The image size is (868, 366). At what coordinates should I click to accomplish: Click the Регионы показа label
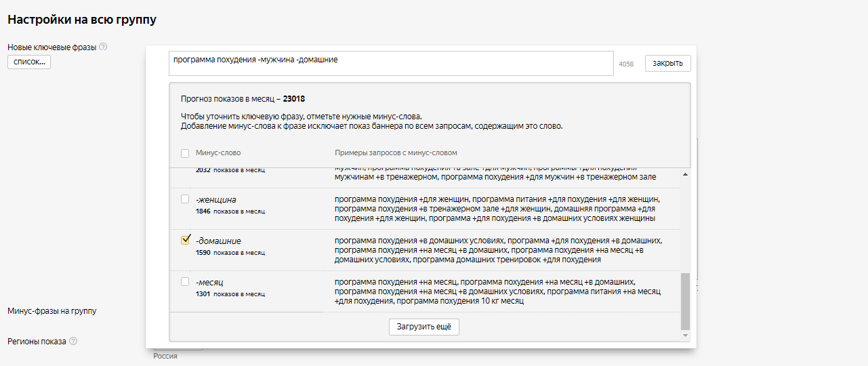(x=37, y=341)
